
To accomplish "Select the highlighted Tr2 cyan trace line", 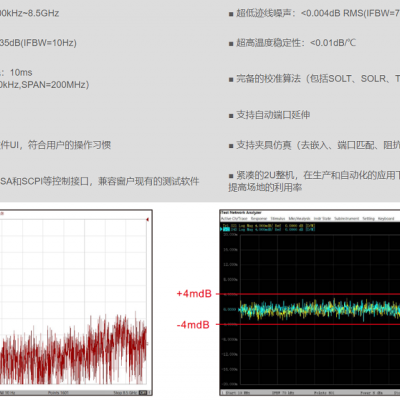I will (x=268, y=229).
